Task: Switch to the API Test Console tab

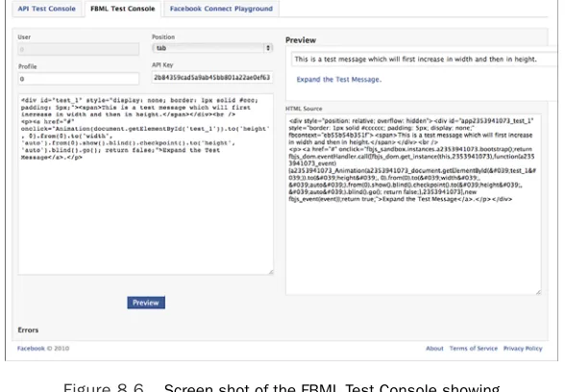Action: [47, 9]
